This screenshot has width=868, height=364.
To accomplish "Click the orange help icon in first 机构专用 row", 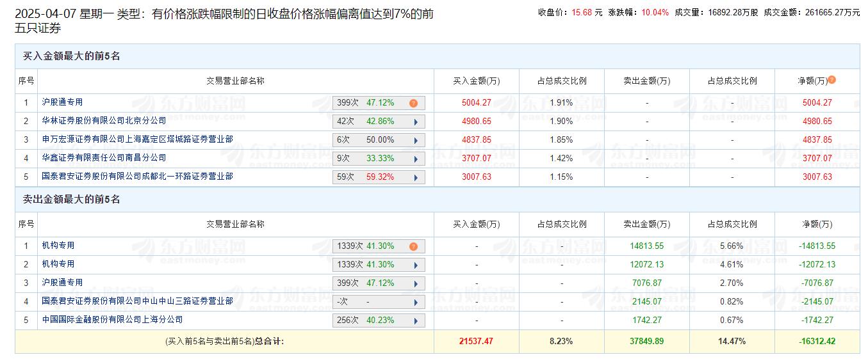I will point(413,246).
